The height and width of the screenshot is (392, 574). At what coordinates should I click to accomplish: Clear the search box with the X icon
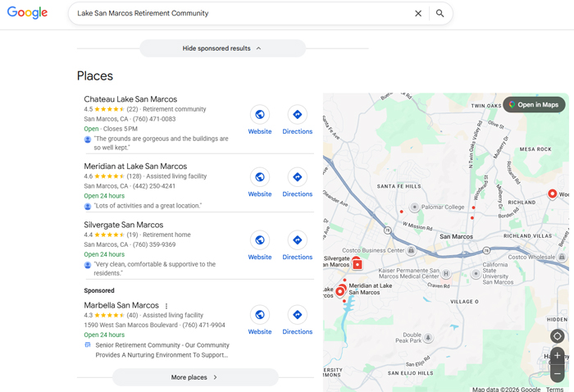click(x=418, y=14)
